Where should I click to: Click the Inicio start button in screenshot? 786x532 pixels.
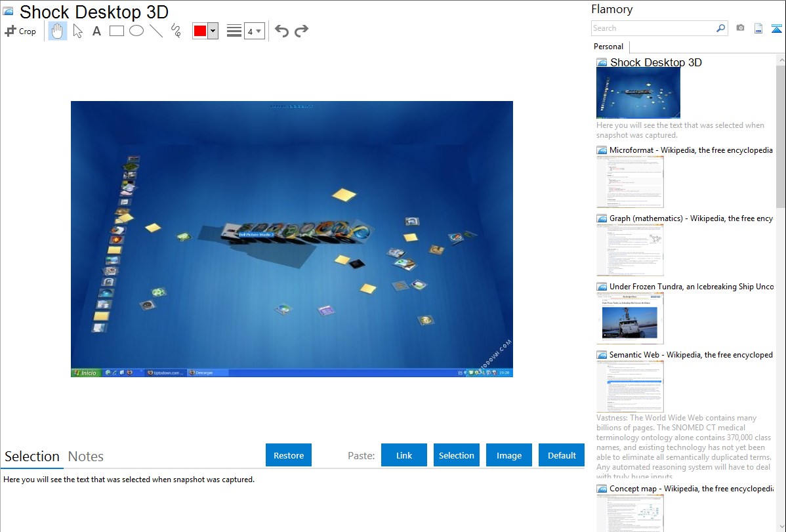pos(85,373)
